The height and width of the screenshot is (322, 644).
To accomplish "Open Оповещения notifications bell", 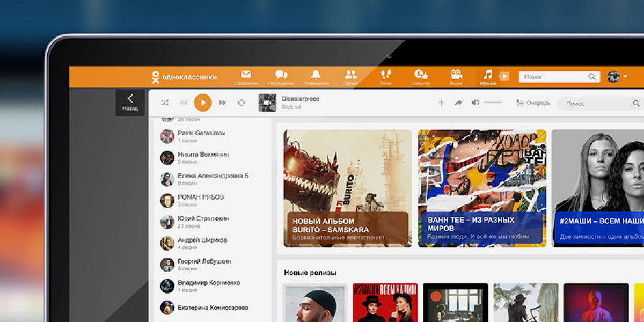I will click(x=316, y=75).
